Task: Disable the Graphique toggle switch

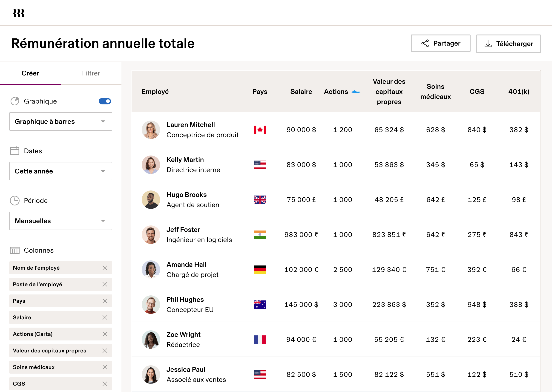Action: tap(105, 101)
